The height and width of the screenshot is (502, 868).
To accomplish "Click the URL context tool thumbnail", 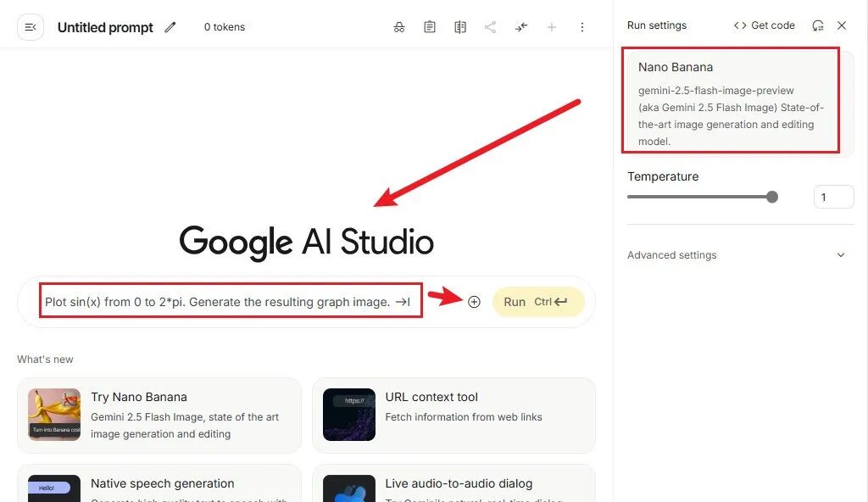I will click(349, 415).
